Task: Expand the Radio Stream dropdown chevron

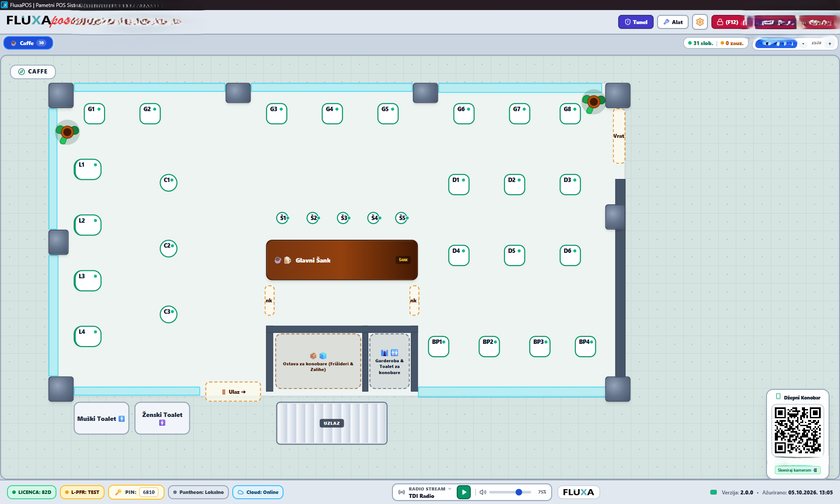Action: pyautogui.click(x=450, y=489)
